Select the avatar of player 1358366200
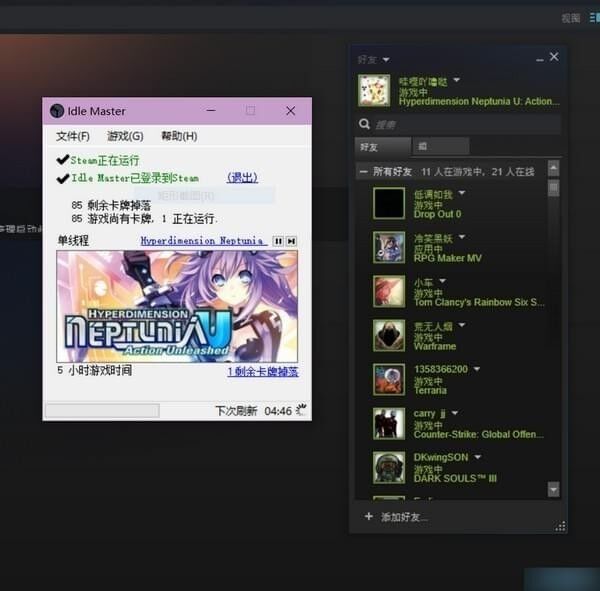 click(x=388, y=379)
